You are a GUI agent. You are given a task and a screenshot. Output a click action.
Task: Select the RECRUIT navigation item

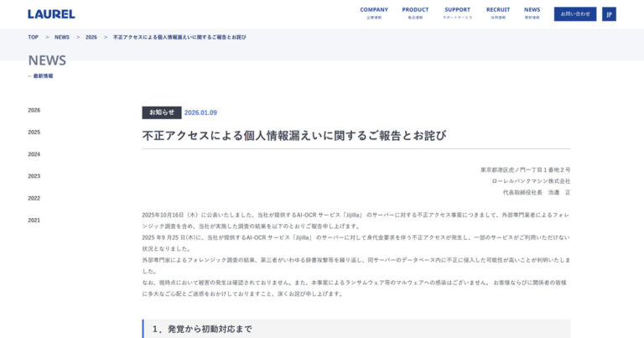click(498, 13)
